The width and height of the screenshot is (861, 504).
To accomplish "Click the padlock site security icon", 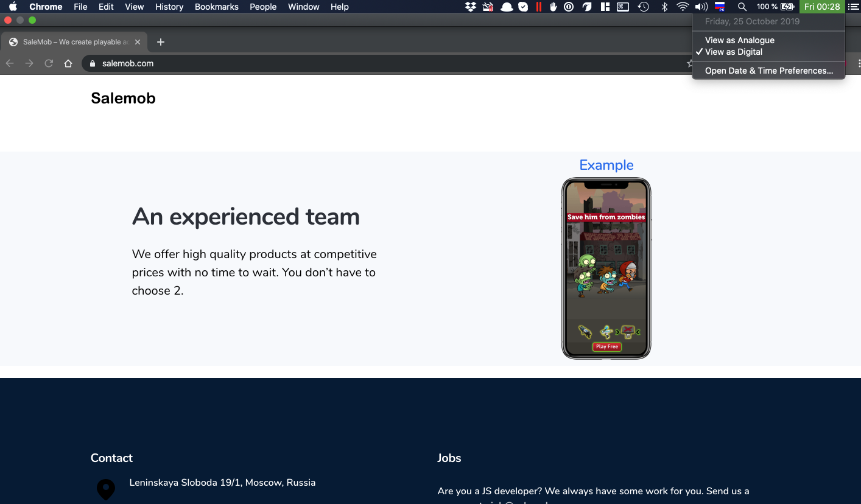I will coord(93,63).
